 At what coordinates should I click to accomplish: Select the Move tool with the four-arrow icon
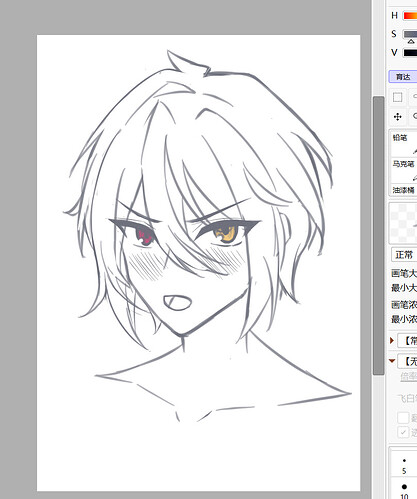397,117
